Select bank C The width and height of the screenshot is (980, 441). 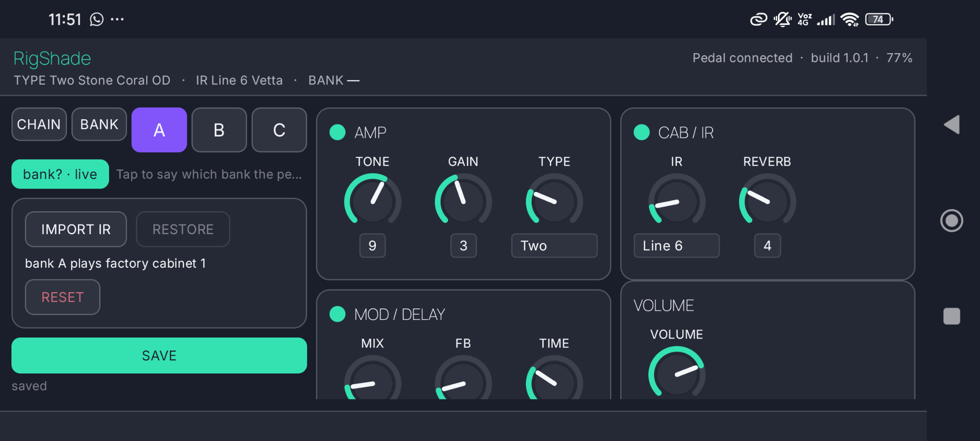click(x=279, y=130)
